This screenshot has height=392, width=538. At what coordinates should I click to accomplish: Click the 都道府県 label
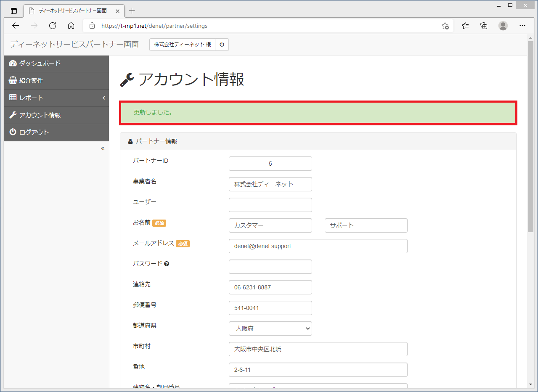(145, 326)
